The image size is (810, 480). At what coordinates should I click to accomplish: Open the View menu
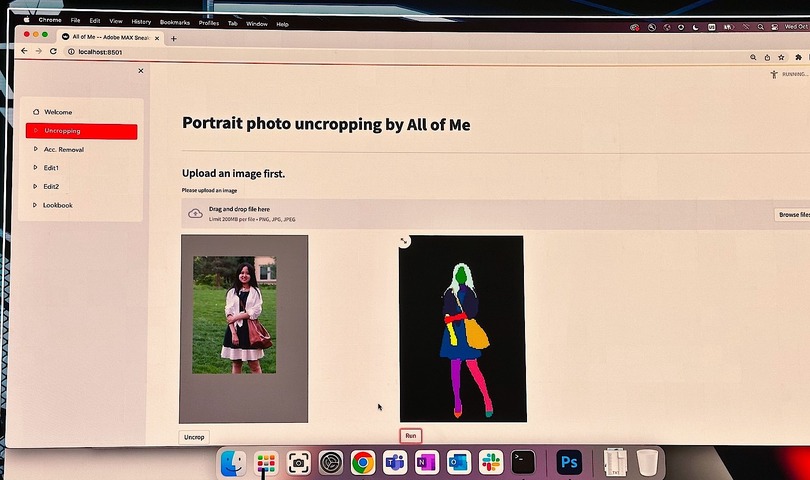coord(116,21)
